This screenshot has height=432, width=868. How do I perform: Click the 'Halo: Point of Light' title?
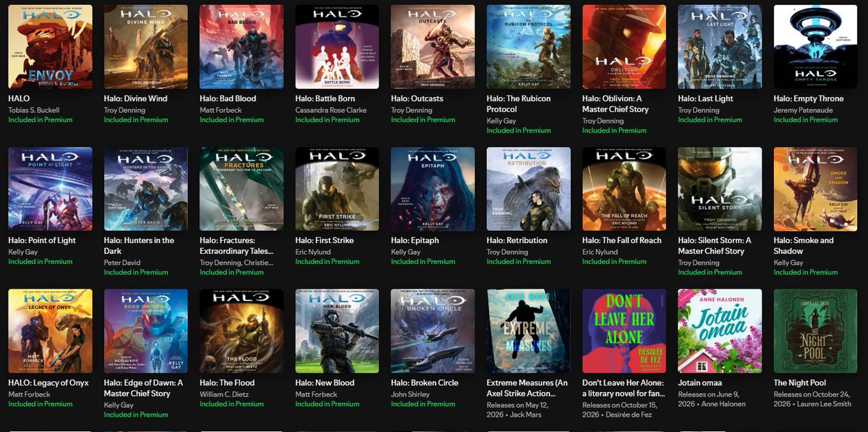click(42, 240)
